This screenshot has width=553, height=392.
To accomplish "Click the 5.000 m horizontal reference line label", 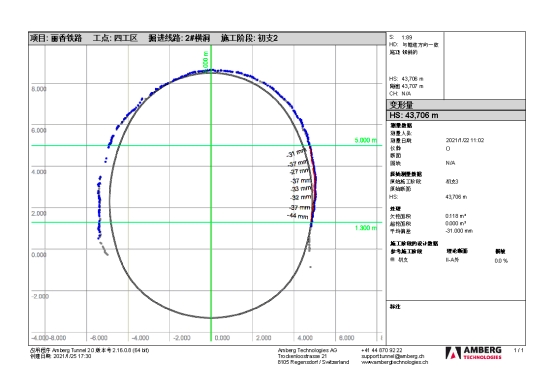I will click(x=366, y=140).
